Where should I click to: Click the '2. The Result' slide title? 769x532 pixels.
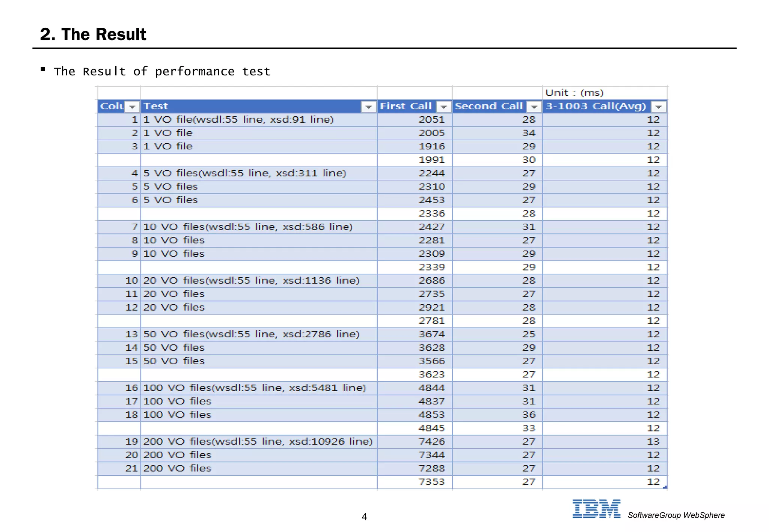pyautogui.click(x=93, y=34)
